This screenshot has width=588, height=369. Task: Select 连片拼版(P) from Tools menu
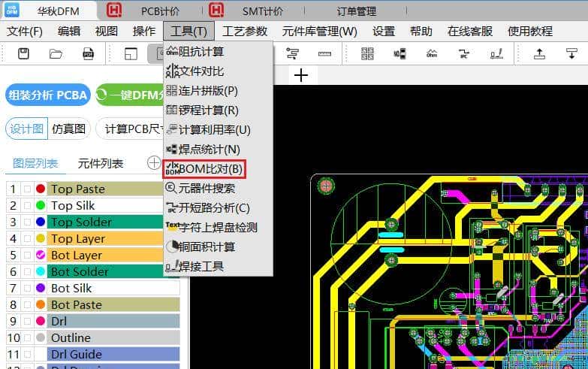click(x=218, y=90)
